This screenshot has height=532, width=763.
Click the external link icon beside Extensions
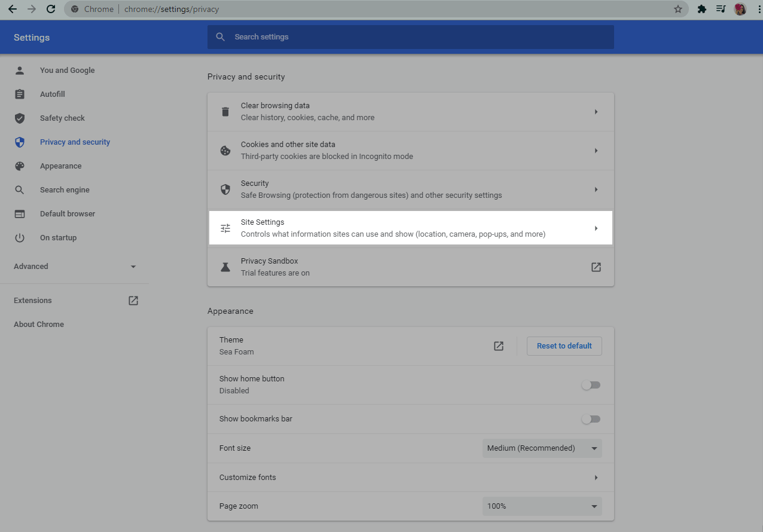pyautogui.click(x=133, y=301)
